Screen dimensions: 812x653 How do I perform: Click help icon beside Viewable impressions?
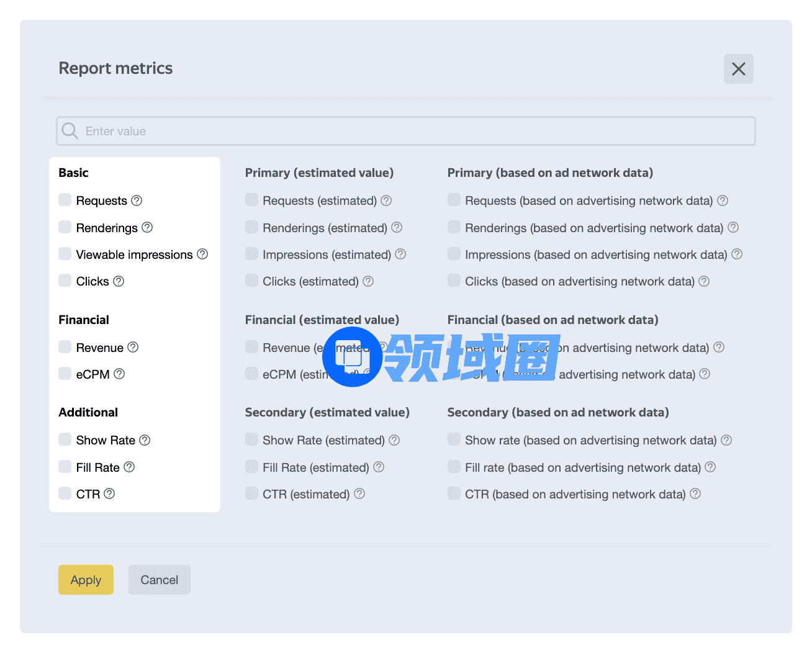click(x=202, y=254)
